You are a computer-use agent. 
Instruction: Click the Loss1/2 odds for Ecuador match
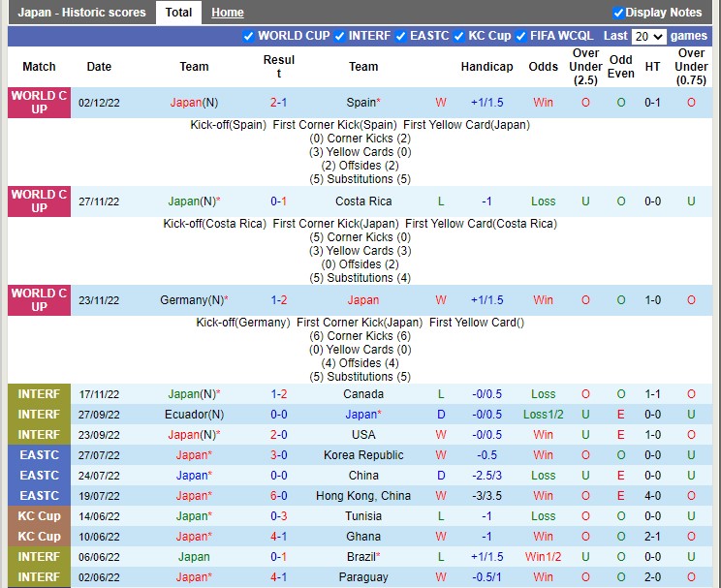[543, 415]
